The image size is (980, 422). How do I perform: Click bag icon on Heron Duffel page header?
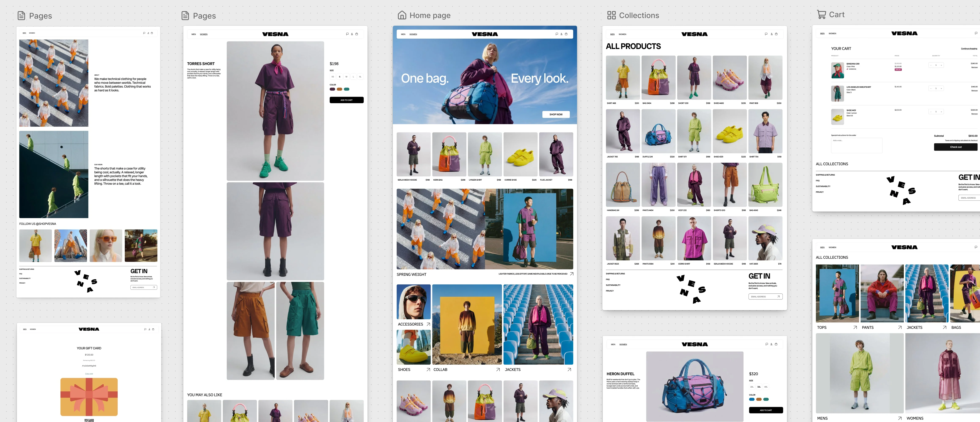point(776,344)
